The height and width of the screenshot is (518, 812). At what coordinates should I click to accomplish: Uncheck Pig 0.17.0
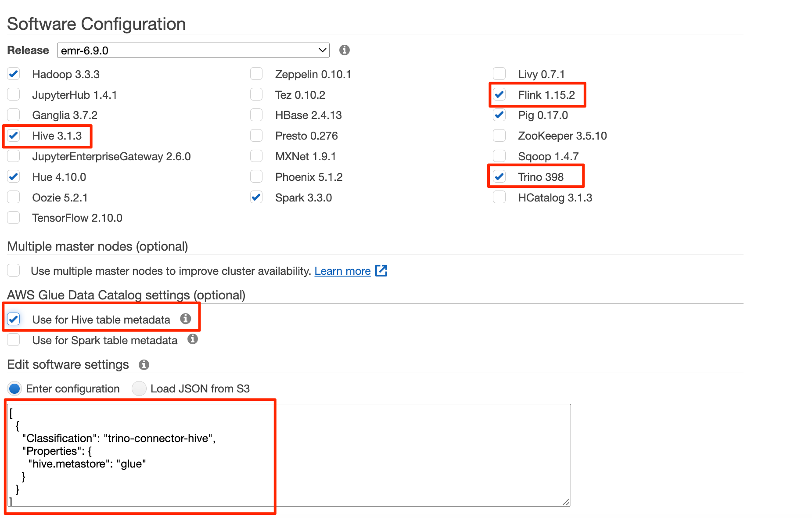pos(499,115)
